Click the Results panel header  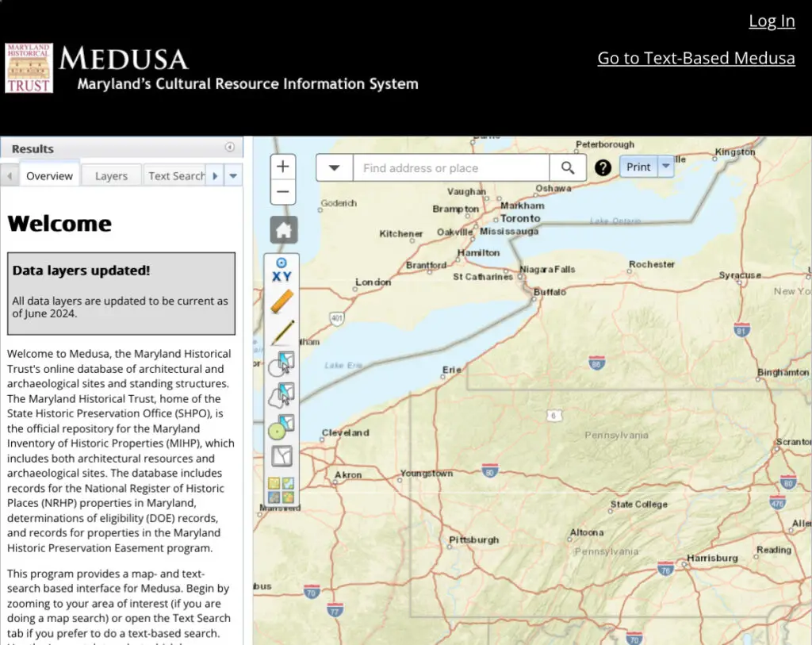coord(121,148)
